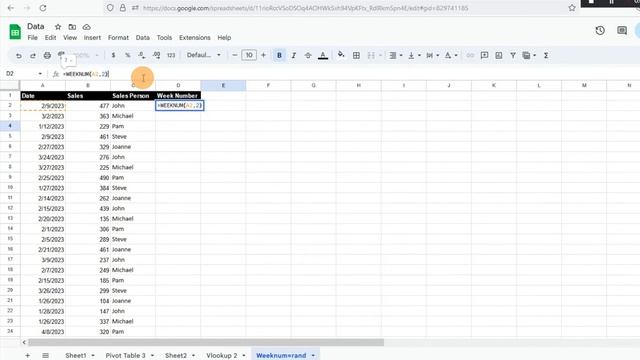The width and height of the screenshot is (640, 360).
Task: Click the Sales Person header cell
Action: click(x=133, y=96)
